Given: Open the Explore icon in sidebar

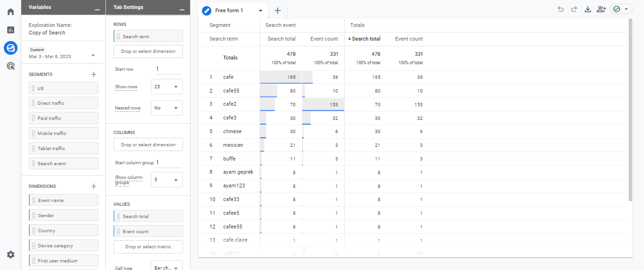Looking at the screenshot, I should pyautogui.click(x=10, y=48).
